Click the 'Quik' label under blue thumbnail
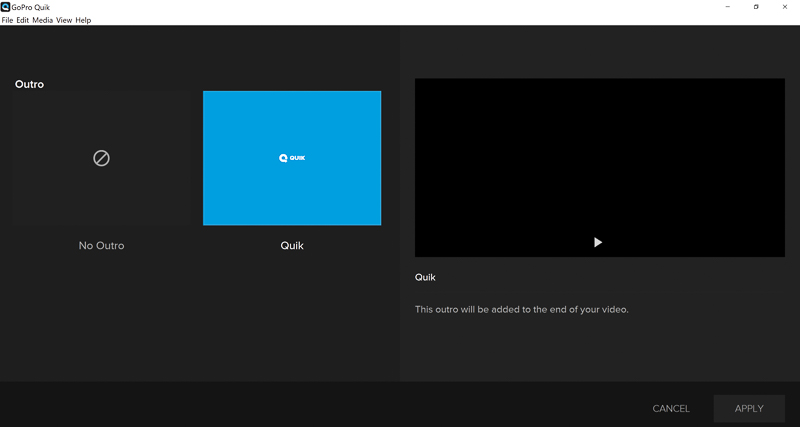Screen dimensions: 800x427 pyautogui.click(x=292, y=246)
